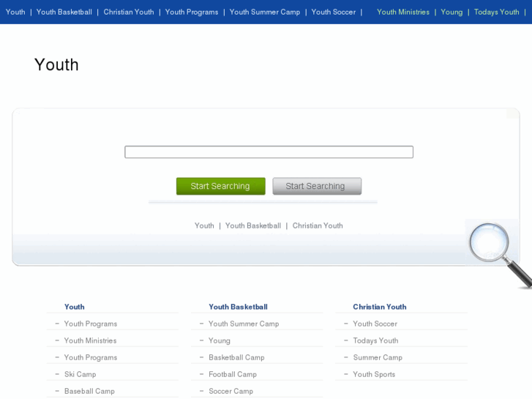Click Young in the Youth Basketball column

click(x=220, y=340)
